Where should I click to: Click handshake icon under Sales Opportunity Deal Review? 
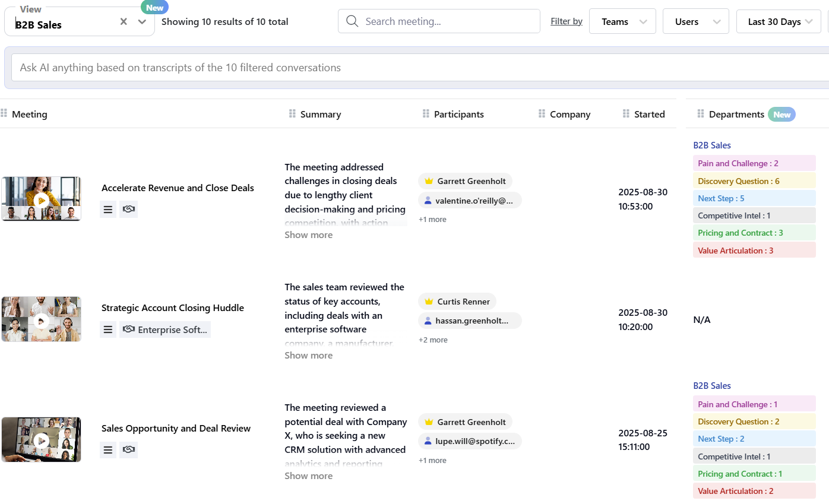pyautogui.click(x=128, y=450)
